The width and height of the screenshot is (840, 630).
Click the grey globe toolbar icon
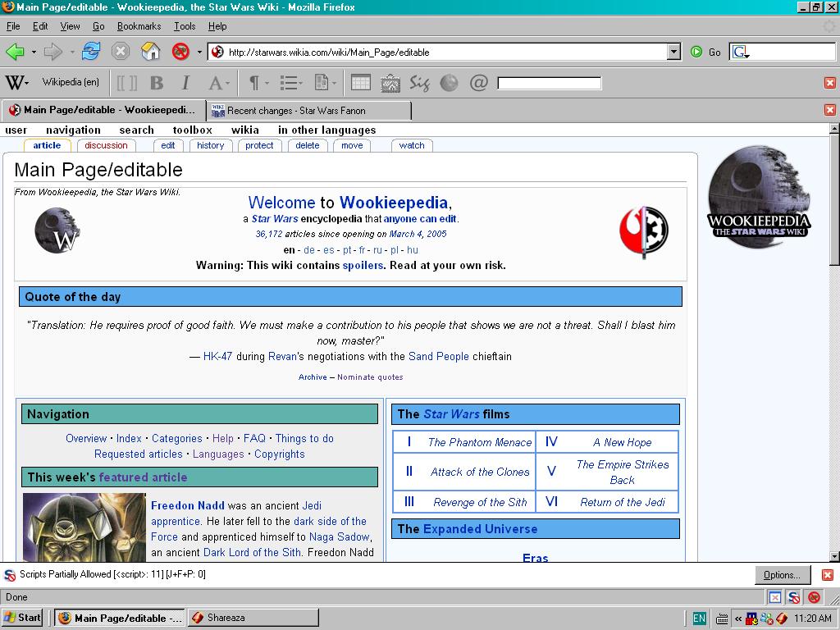point(449,83)
